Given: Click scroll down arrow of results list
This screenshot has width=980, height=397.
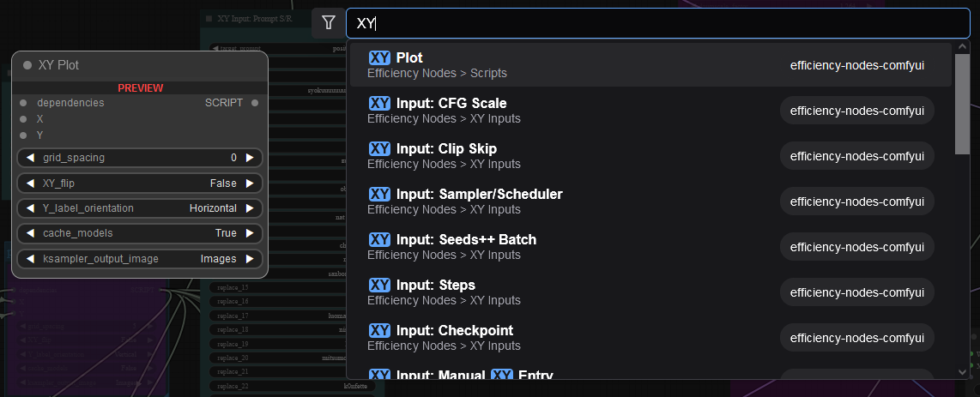Looking at the screenshot, I should pos(963,372).
